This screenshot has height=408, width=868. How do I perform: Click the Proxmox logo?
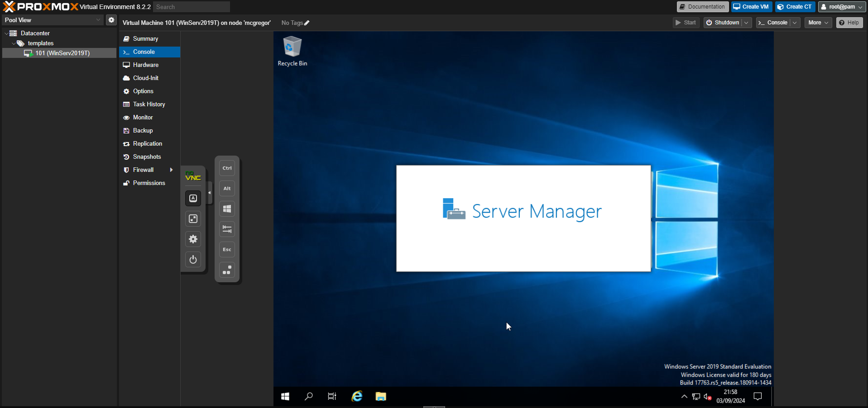tap(41, 7)
